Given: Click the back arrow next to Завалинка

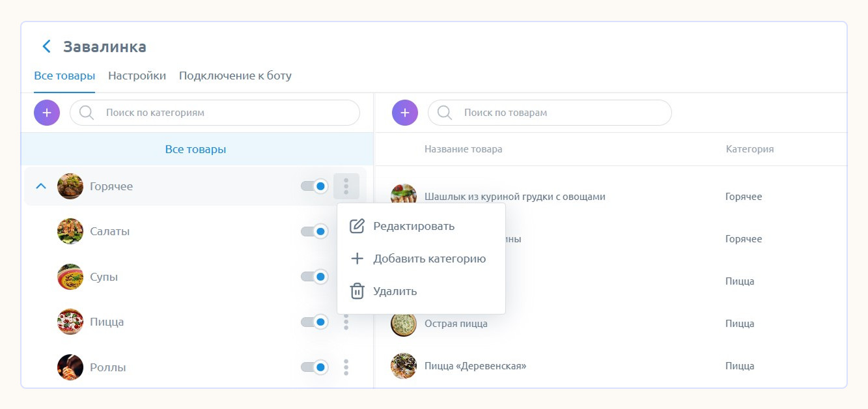Looking at the screenshot, I should pos(46,47).
